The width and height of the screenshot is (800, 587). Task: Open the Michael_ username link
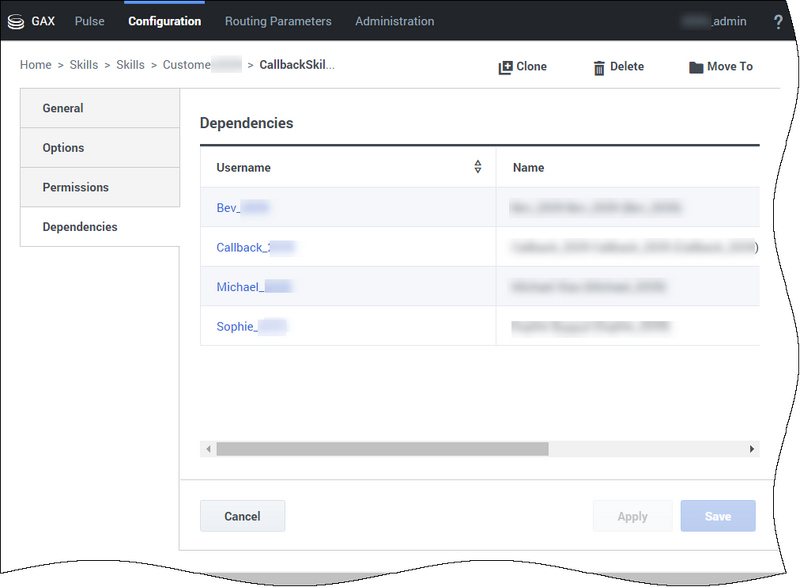point(240,287)
